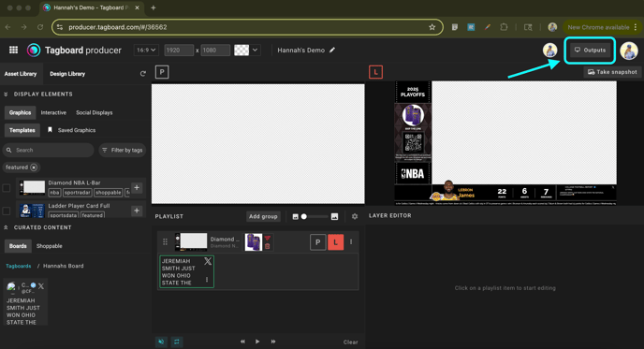644x349 pixels.
Task: Click the collaborator avatar beside Outputs
Action: coord(550,51)
